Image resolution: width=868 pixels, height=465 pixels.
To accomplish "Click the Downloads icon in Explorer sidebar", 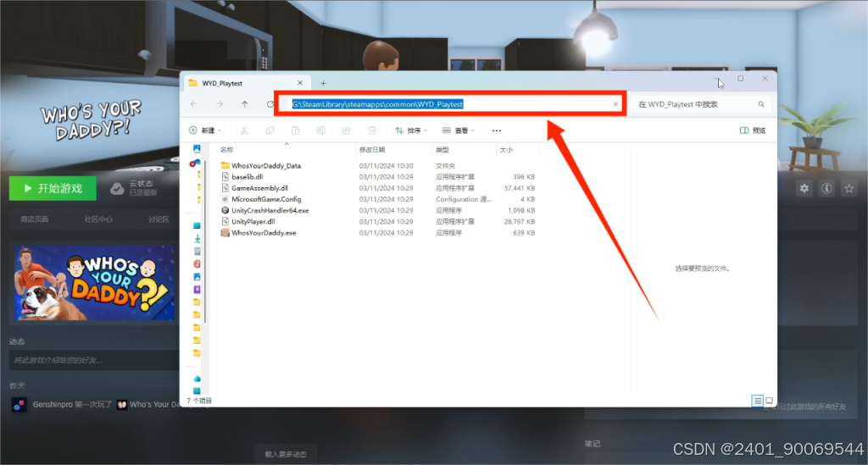I will [x=197, y=238].
